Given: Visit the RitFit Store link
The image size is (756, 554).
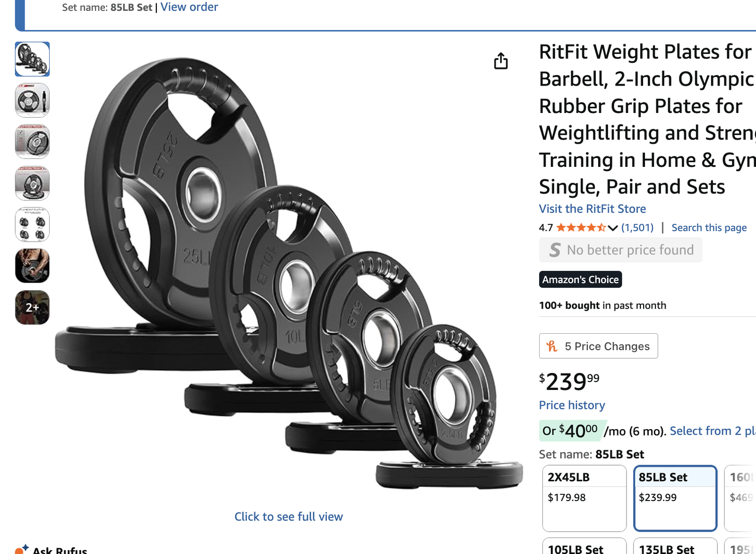Looking at the screenshot, I should pyautogui.click(x=593, y=208).
